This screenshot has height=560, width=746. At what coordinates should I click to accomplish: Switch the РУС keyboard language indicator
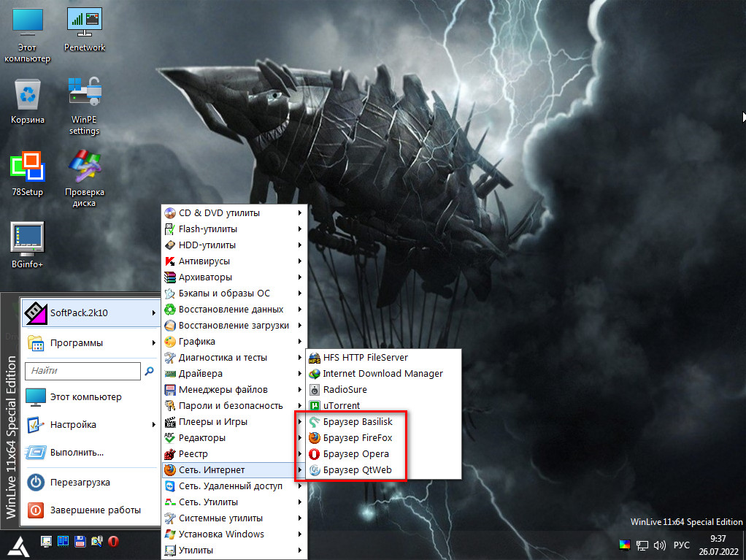coord(681,545)
